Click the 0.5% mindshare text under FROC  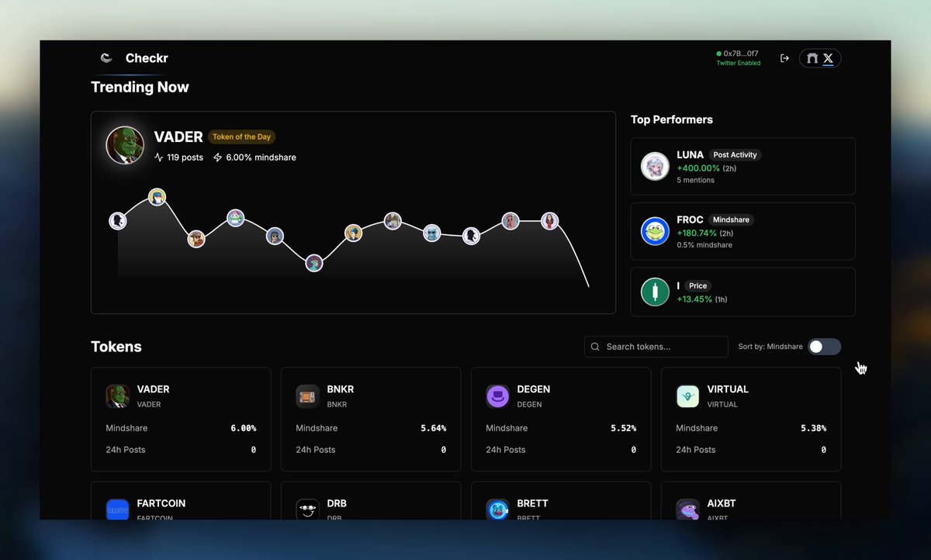(704, 245)
